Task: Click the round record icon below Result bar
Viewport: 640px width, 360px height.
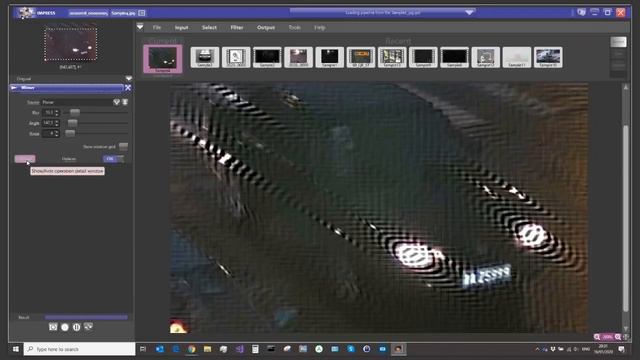Action: click(x=64, y=327)
